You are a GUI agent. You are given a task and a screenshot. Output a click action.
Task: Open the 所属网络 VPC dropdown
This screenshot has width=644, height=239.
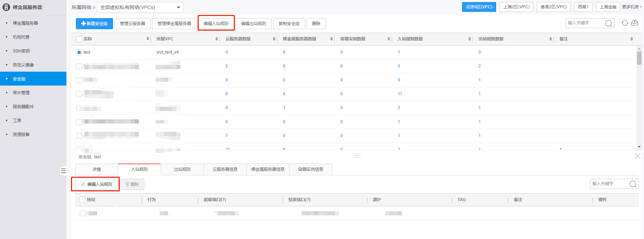(140, 7)
